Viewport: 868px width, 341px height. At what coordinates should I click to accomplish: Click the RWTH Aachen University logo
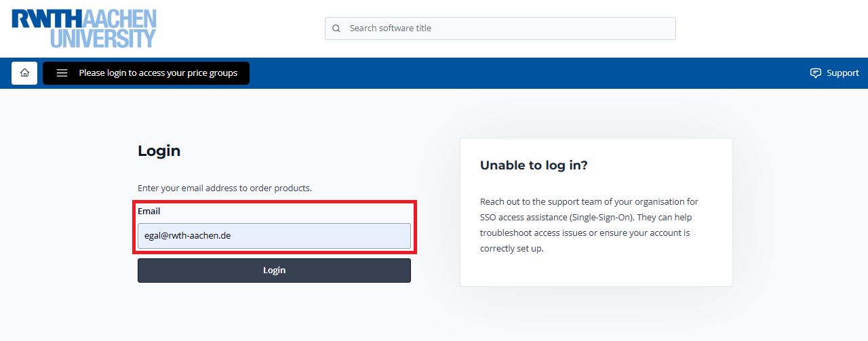point(84,28)
